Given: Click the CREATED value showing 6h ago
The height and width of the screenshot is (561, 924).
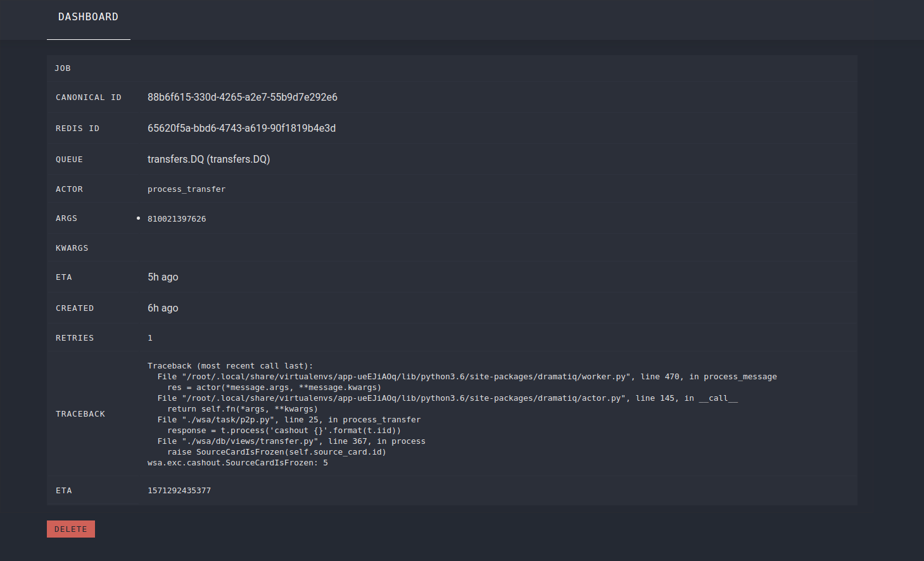Looking at the screenshot, I should 163,308.
